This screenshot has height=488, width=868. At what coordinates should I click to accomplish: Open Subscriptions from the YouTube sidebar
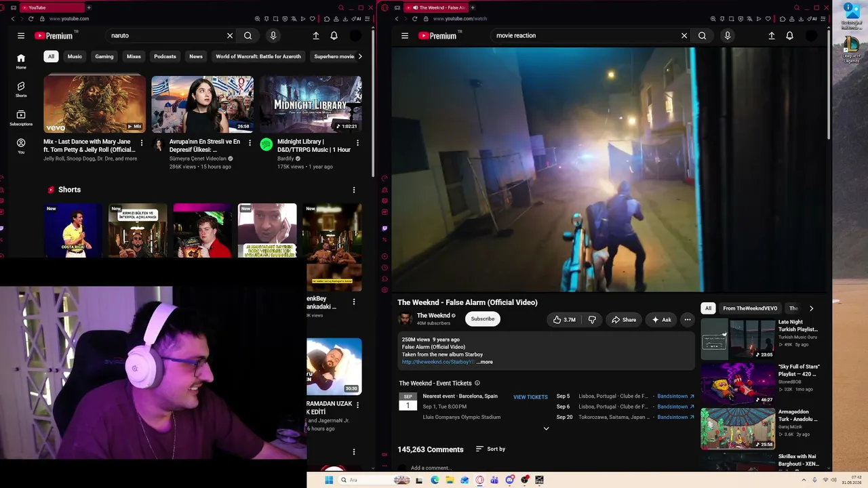pos(21,118)
